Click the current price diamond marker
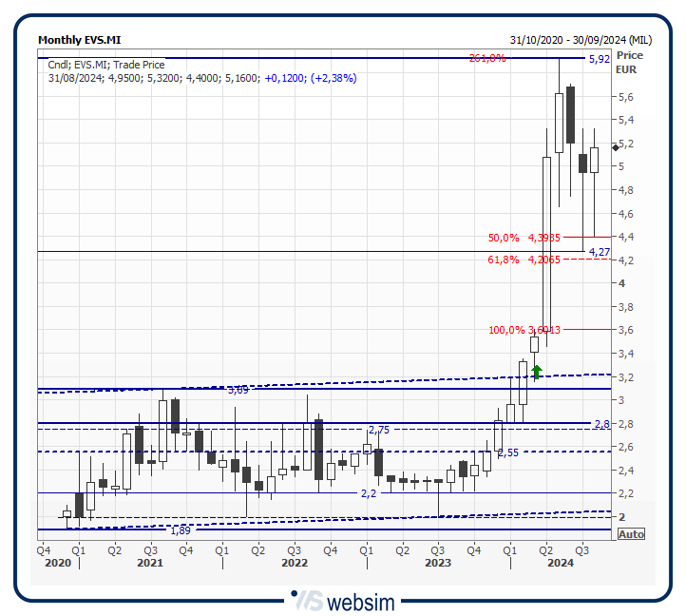The image size is (686, 616). [616, 146]
